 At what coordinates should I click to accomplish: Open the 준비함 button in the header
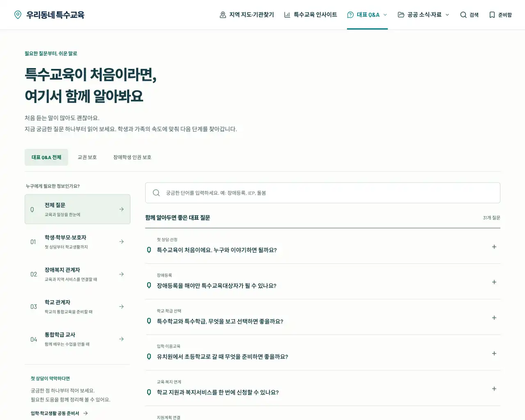(500, 15)
